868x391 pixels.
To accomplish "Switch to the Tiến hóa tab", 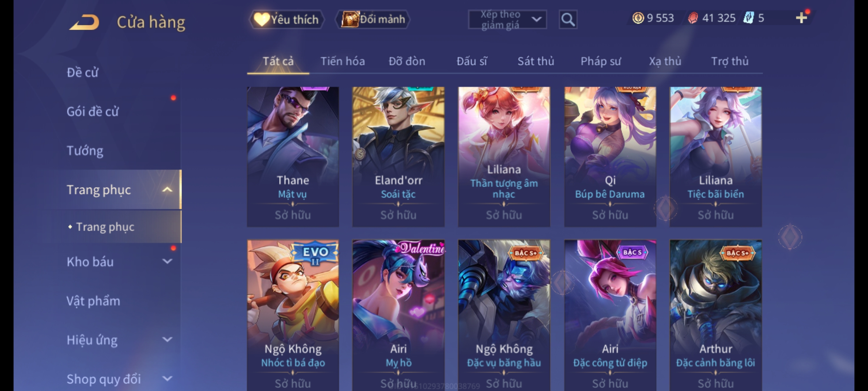I will pyautogui.click(x=342, y=61).
